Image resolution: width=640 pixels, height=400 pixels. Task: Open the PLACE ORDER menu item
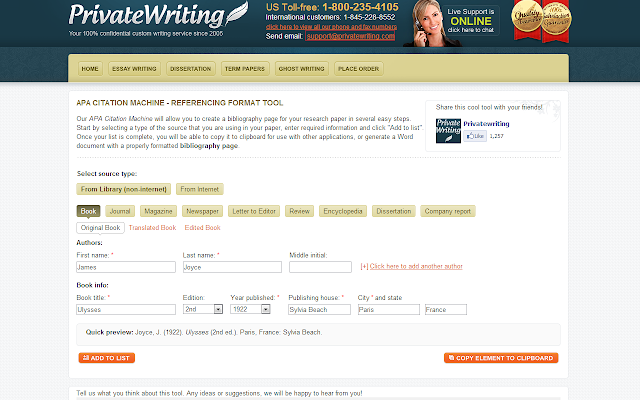(359, 69)
